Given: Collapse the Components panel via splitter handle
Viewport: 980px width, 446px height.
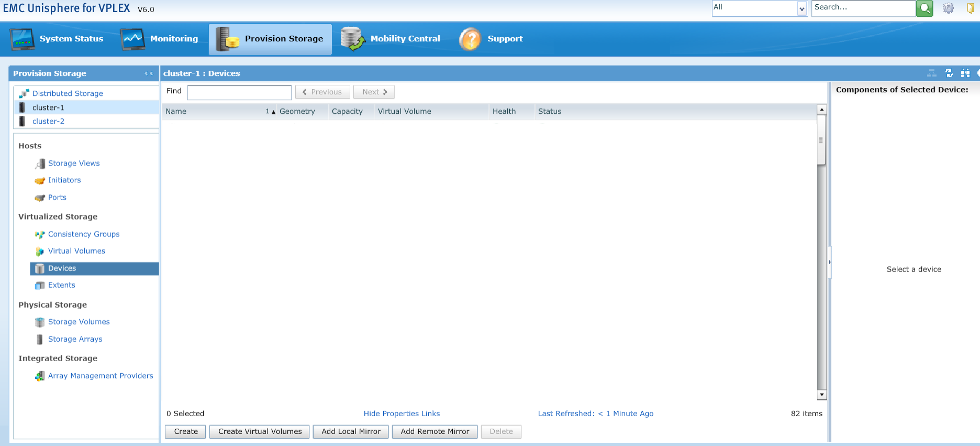Looking at the screenshot, I should 829,262.
